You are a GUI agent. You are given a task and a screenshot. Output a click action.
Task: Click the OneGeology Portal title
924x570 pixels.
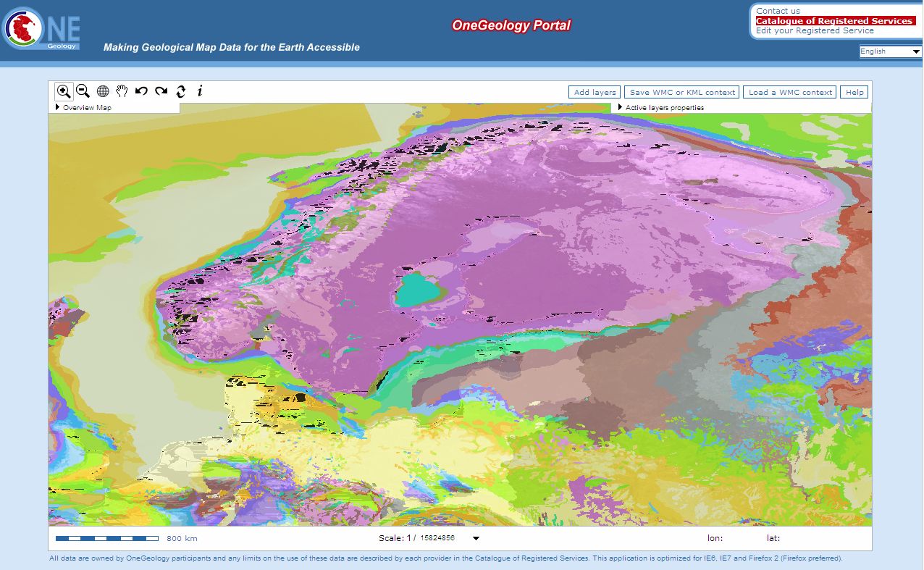[x=511, y=25]
